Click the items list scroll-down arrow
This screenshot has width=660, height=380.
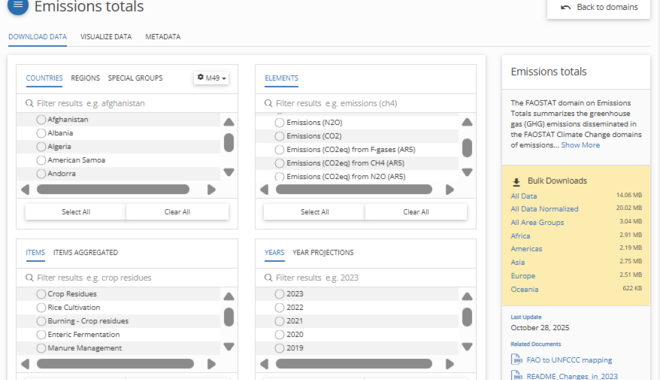[229, 347]
